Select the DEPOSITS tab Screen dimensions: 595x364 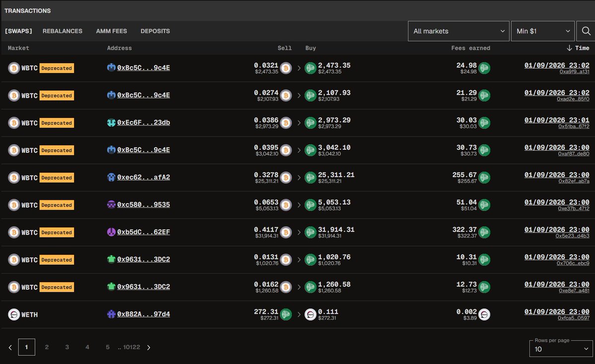tap(155, 31)
